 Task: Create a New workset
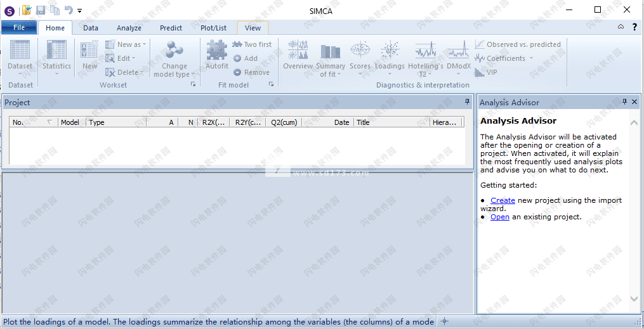(89, 55)
